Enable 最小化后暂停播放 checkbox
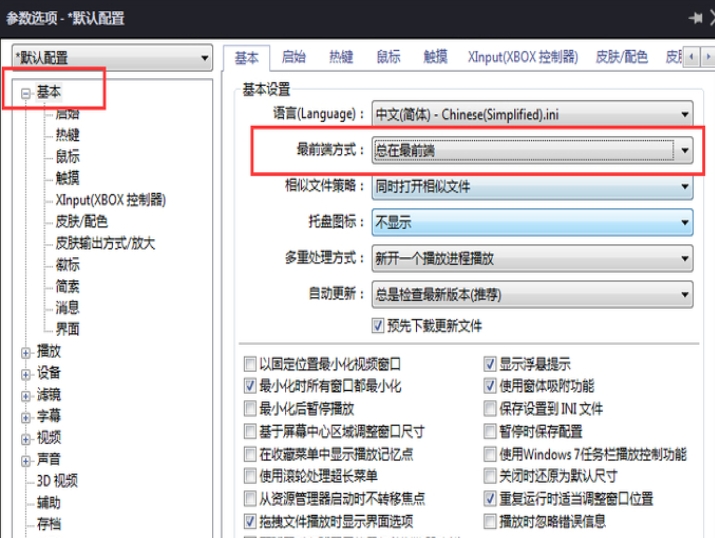The image size is (715, 538). point(250,408)
